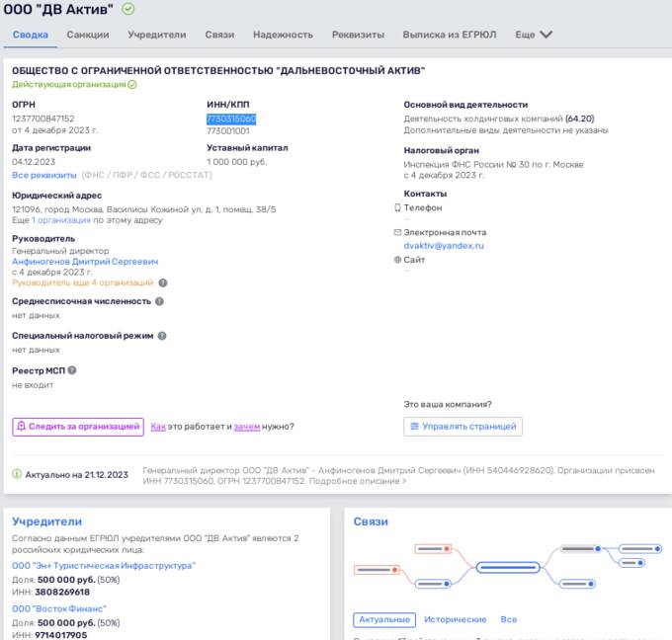Click the Следить за организацией button

78,427
